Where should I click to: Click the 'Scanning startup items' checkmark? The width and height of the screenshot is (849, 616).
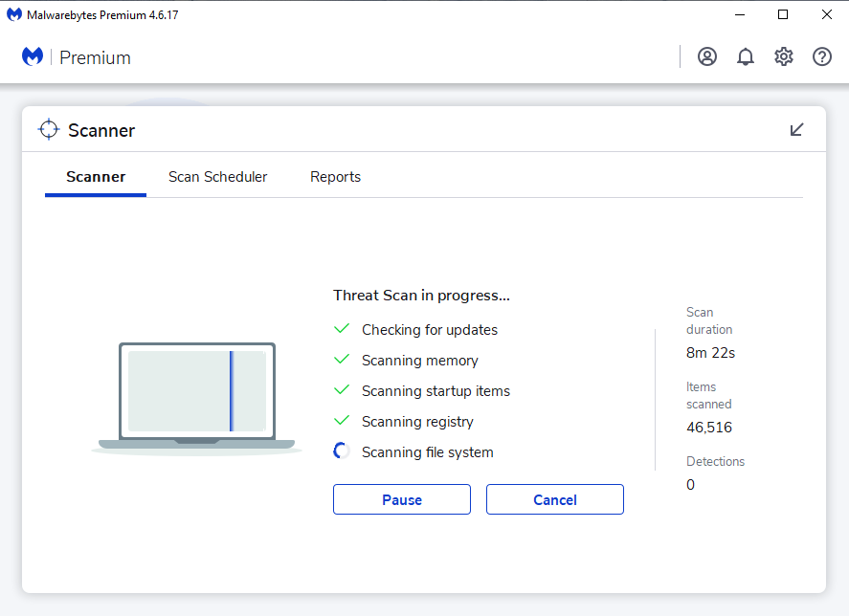tap(342, 389)
